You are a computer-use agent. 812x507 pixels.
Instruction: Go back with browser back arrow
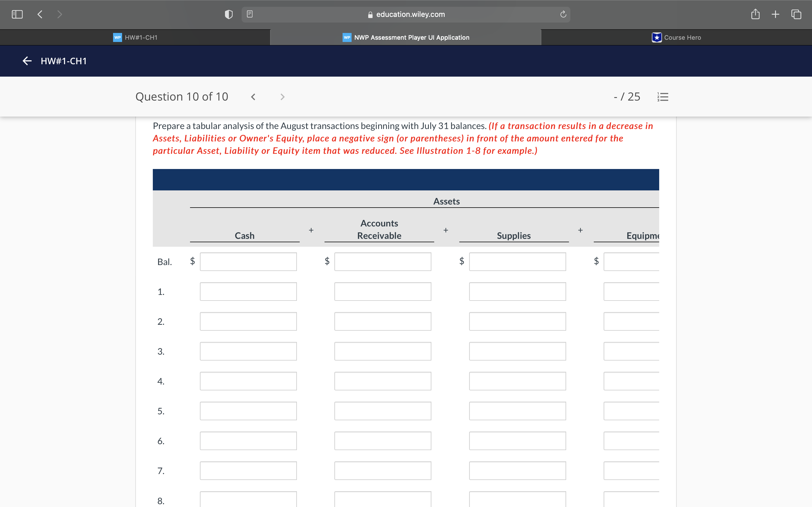click(x=40, y=14)
